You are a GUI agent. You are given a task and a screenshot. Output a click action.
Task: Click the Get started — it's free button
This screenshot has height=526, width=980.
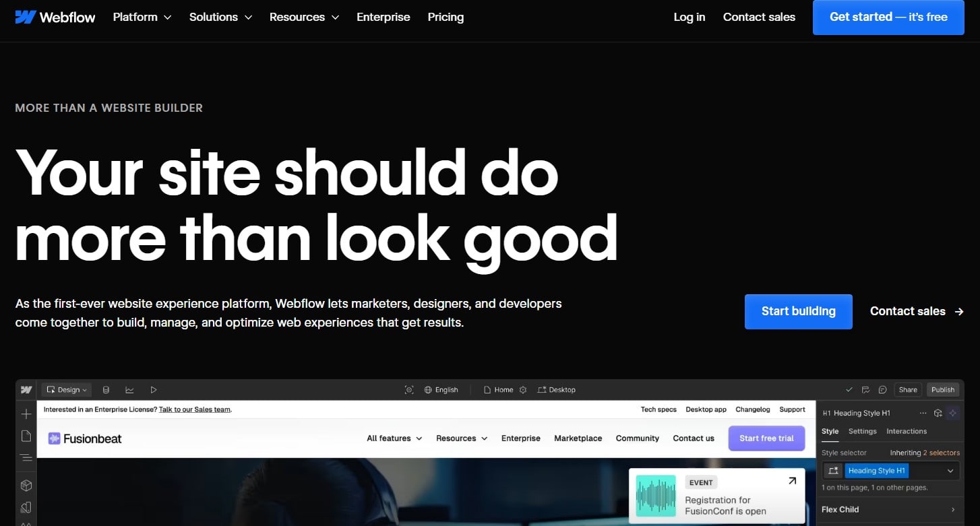click(x=888, y=18)
